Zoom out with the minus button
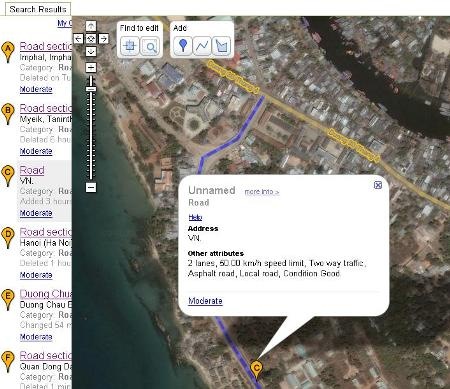The height and width of the screenshot is (389, 450). coord(91,187)
